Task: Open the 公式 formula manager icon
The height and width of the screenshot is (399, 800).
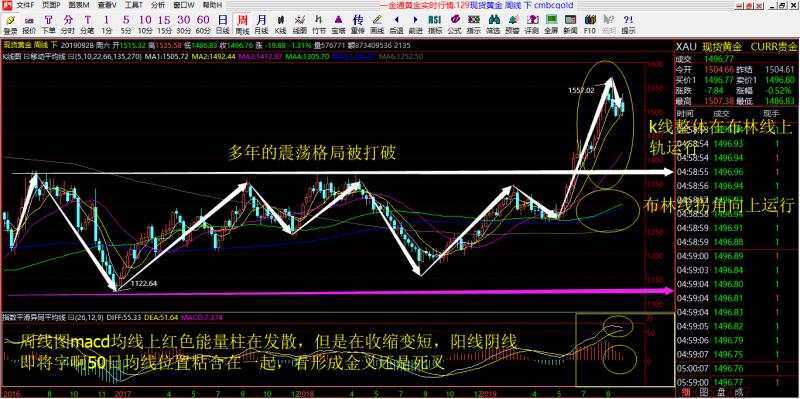Action: (x=454, y=24)
